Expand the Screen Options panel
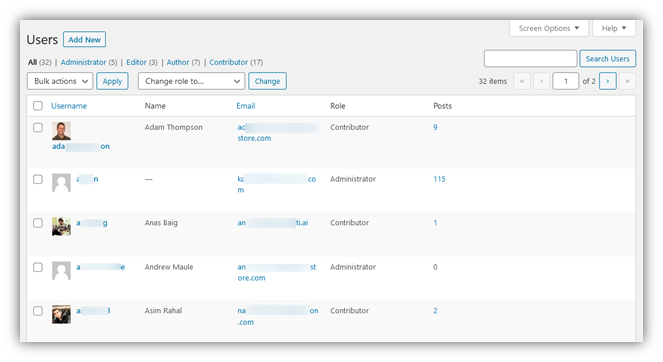663x362 pixels. tap(549, 28)
